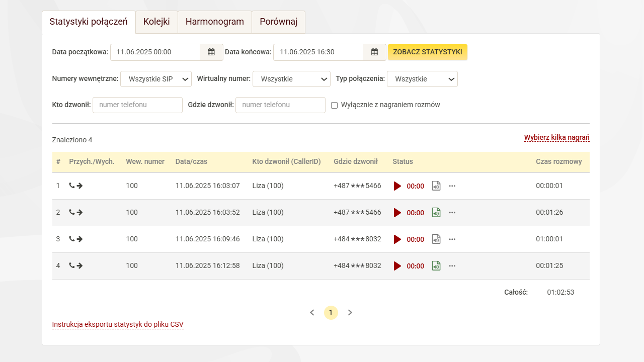Screen dimensions: 644x362
Task: Click audio file icon in row 1
Action: (x=436, y=186)
